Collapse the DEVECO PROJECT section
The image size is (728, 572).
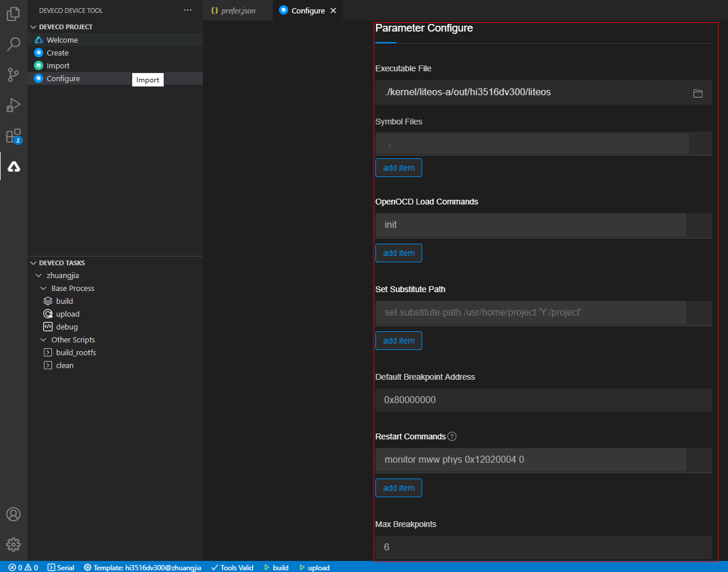click(x=33, y=27)
